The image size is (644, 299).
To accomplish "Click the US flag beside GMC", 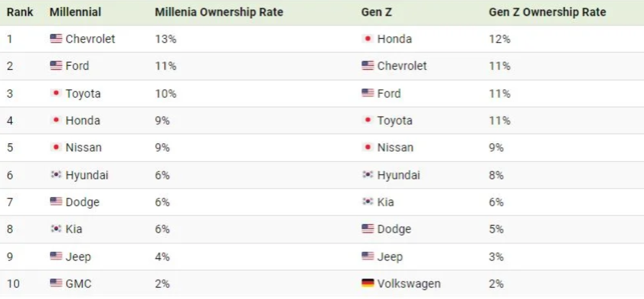I will [56, 284].
